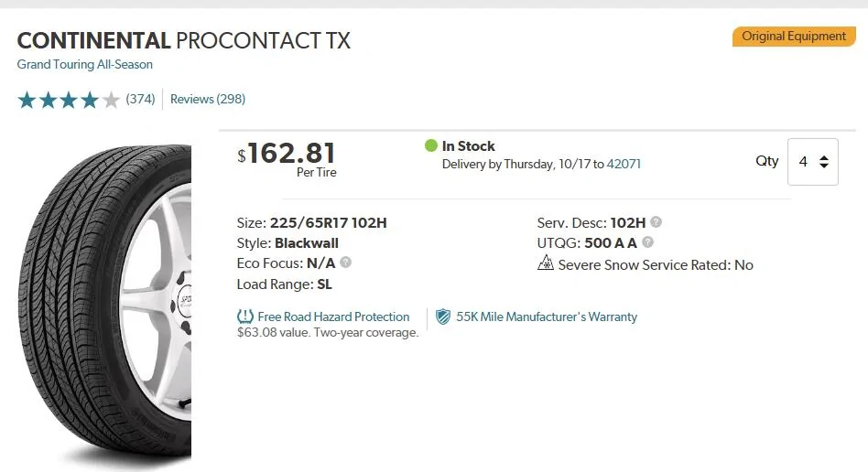Click Grand Touring All-Season category link
Viewport: 868px width, 472px height.
(x=85, y=64)
